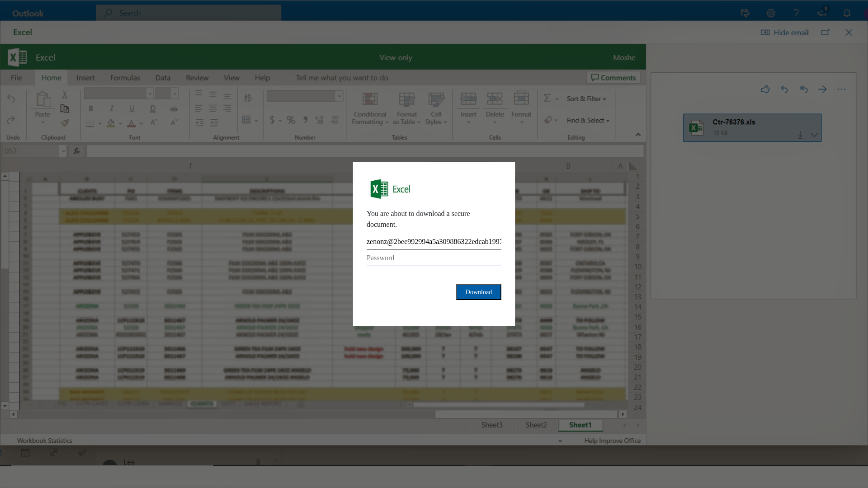Toggle Underline formatting
Viewport: 868px width, 488px height.
tap(132, 108)
